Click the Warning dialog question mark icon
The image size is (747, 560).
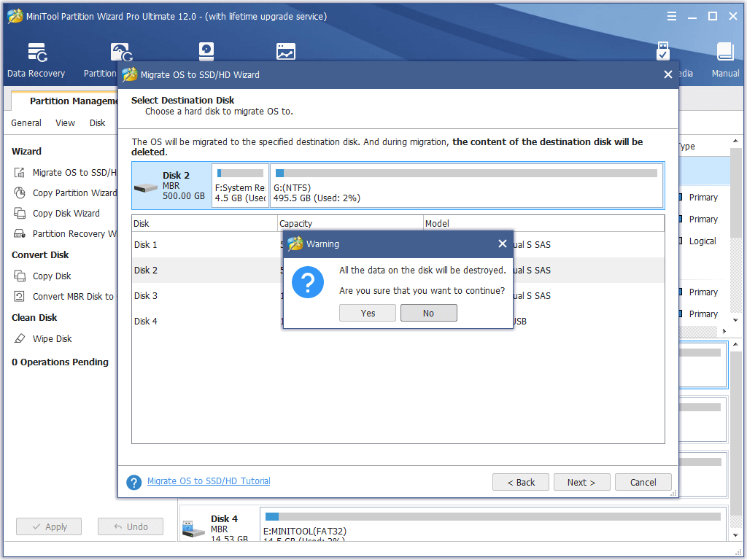[308, 282]
